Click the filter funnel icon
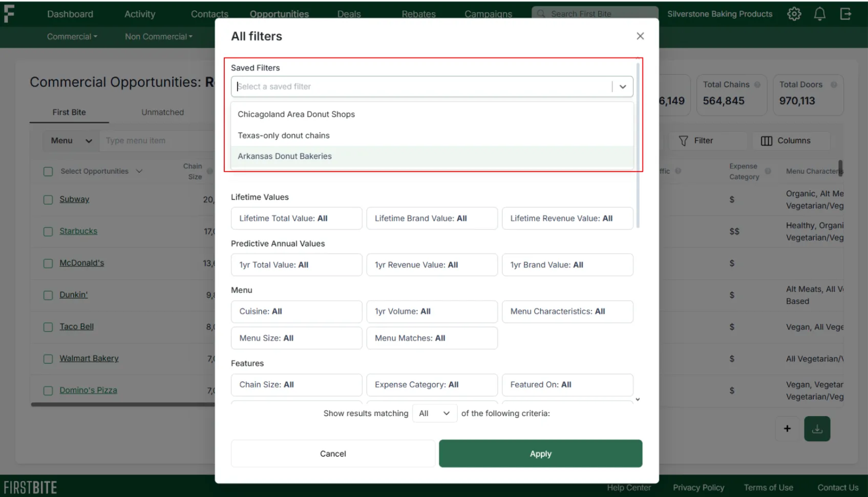868x497 pixels. [683, 141]
